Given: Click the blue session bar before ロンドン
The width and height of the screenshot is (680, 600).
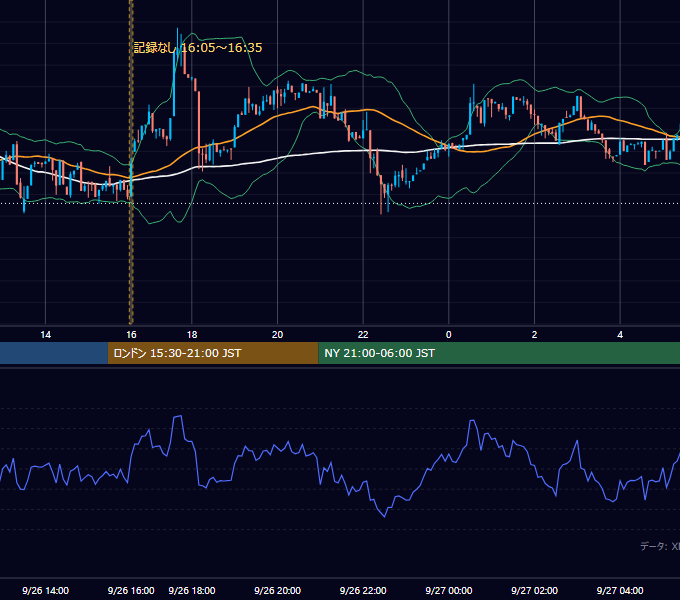Looking at the screenshot, I should tap(54, 353).
